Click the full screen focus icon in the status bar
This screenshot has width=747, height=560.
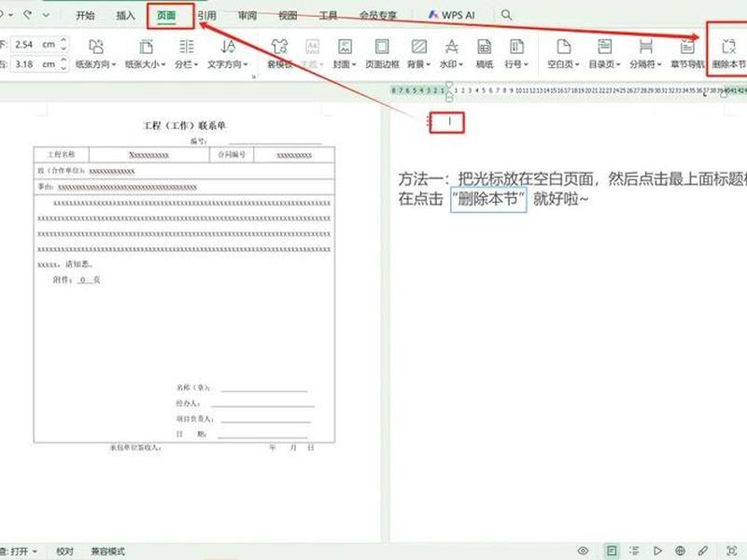[732, 551]
